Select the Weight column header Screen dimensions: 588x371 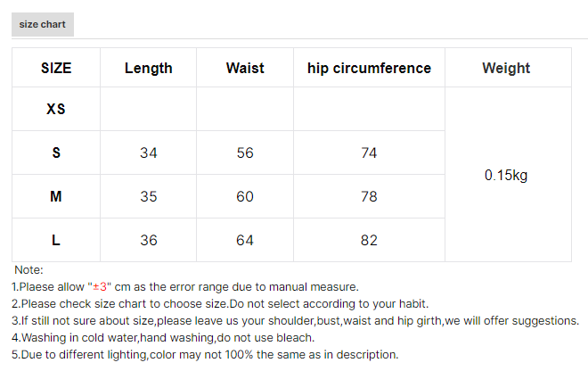tap(506, 68)
